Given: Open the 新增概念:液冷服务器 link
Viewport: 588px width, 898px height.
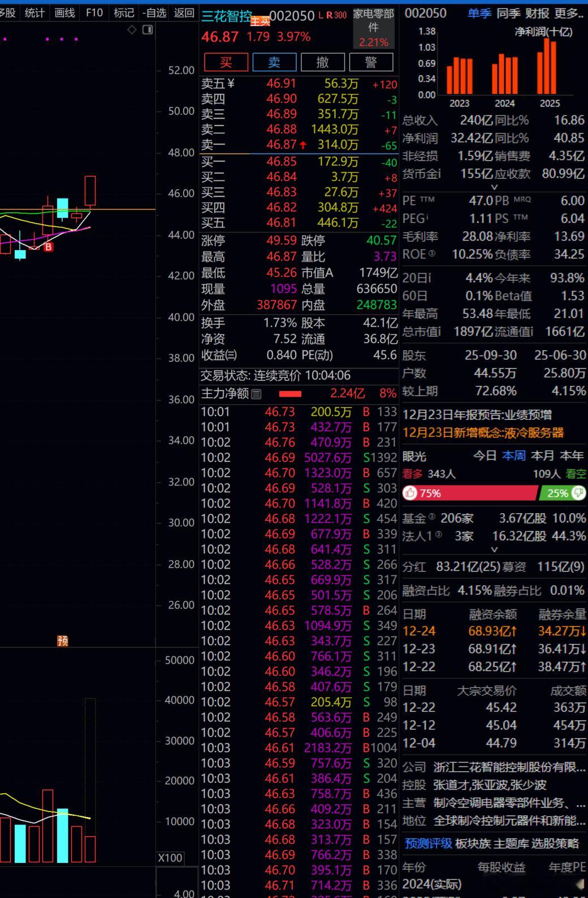Looking at the screenshot, I should coord(483,433).
